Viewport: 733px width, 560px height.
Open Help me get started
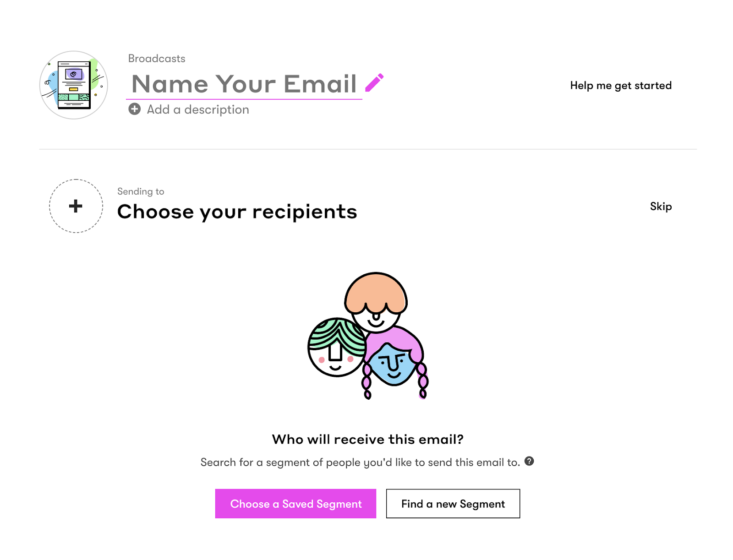coord(621,86)
